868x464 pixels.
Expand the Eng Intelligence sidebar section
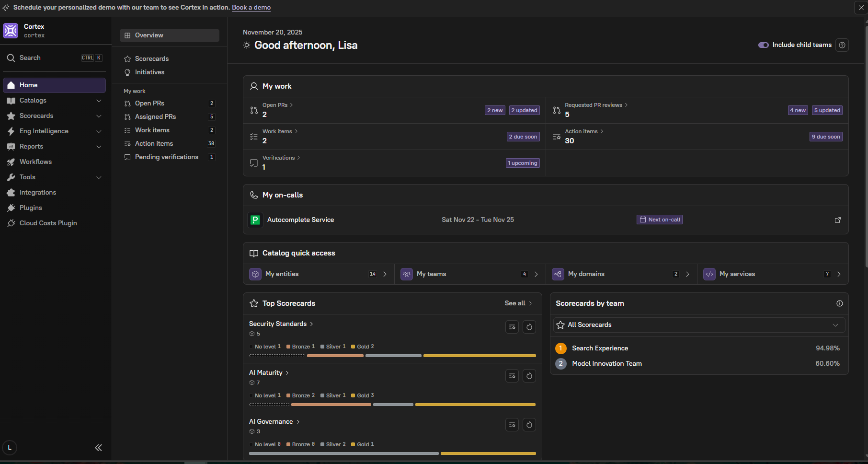coord(99,131)
